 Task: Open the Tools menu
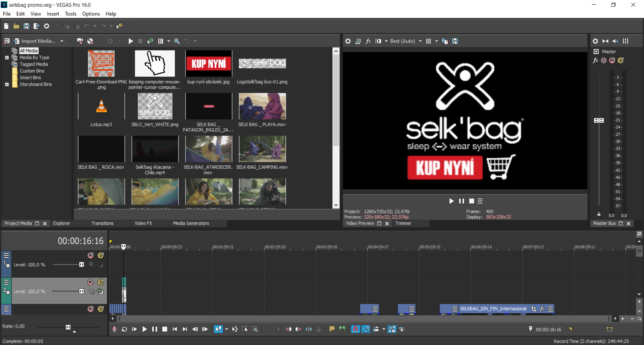[x=70, y=14]
